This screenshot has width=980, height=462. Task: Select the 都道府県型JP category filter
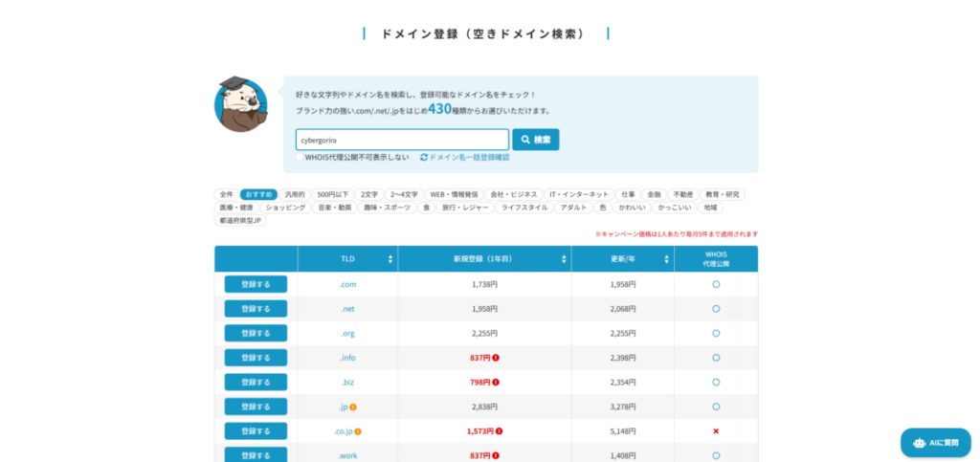[241, 220]
